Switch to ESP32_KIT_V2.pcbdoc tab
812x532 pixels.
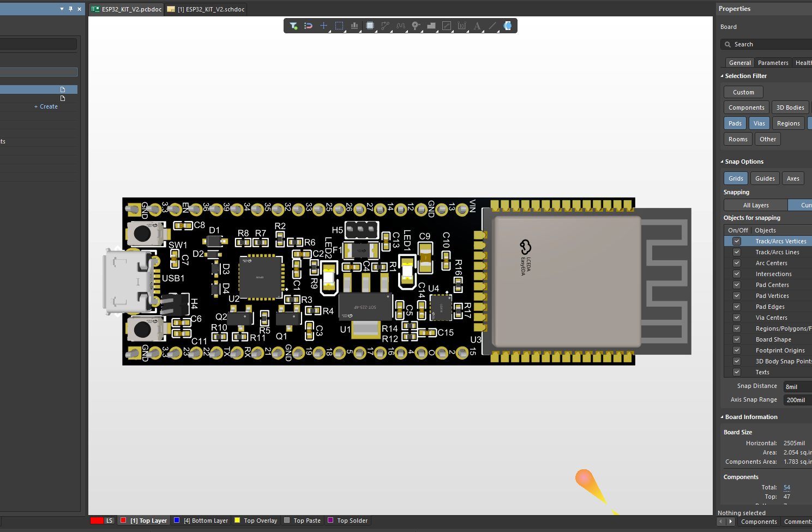tap(127, 9)
